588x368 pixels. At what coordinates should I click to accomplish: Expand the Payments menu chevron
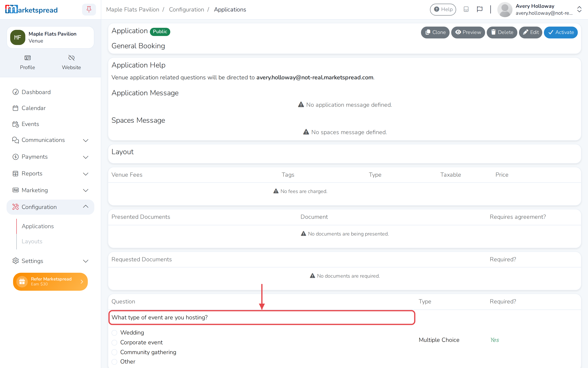click(x=86, y=157)
